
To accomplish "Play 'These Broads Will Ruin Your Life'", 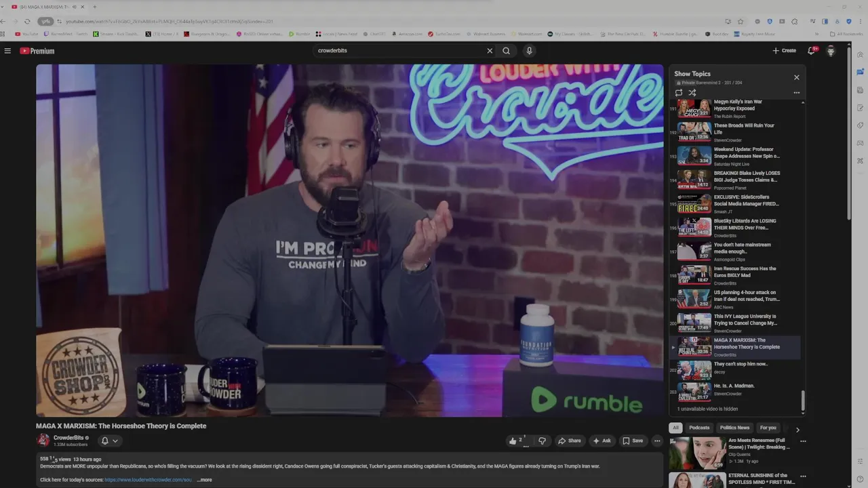I will [x=736, y=132].
